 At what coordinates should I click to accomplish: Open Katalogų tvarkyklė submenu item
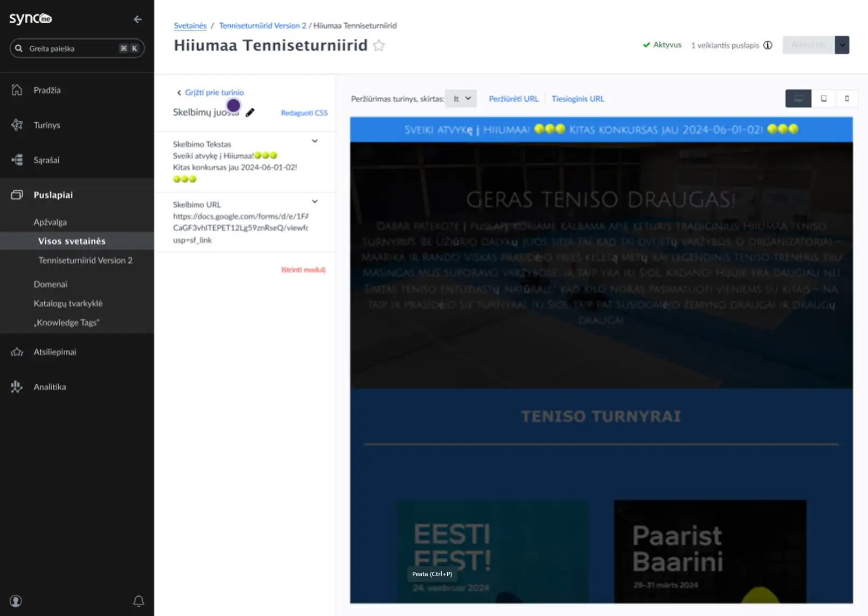68,303
